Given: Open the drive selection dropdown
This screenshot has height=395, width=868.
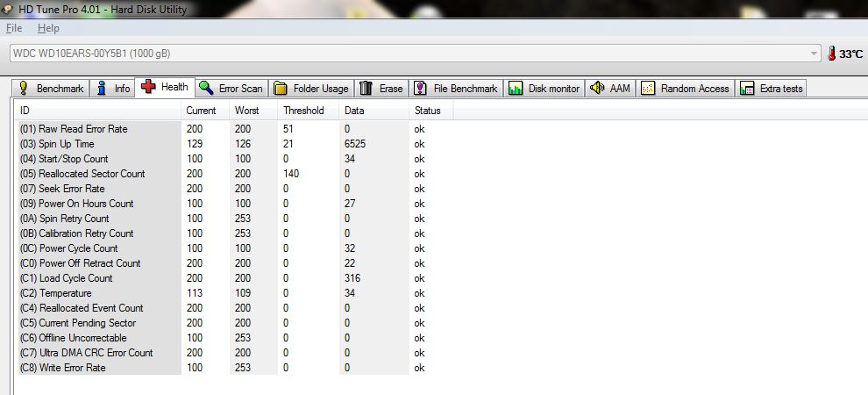Looking at the screenshot, I should (x=814, y=54).
